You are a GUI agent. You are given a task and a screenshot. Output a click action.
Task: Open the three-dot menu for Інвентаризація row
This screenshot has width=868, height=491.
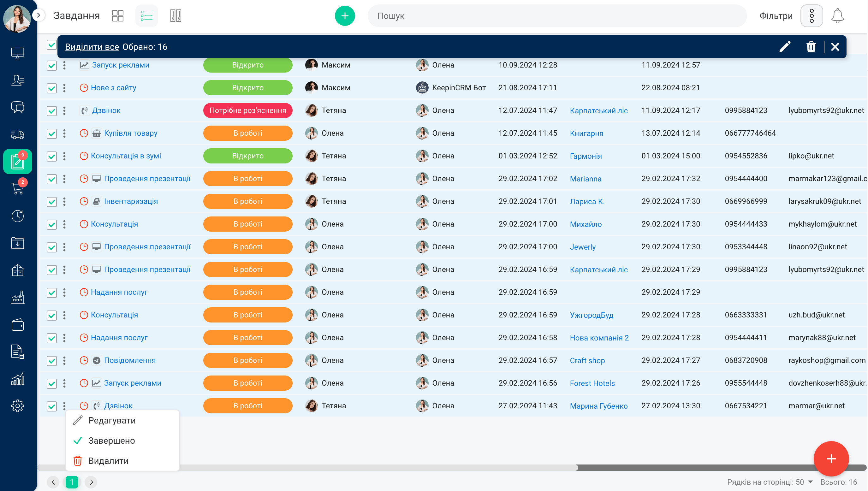(x=64, y=202)
